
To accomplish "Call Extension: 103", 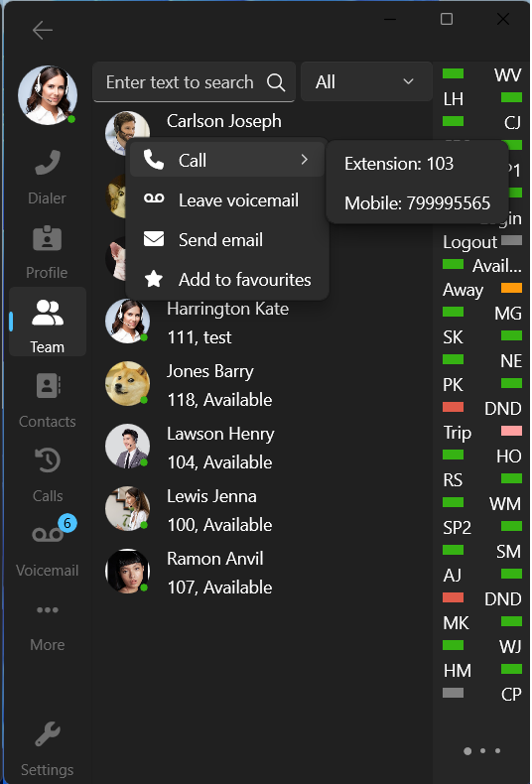I will pos(418,164).
